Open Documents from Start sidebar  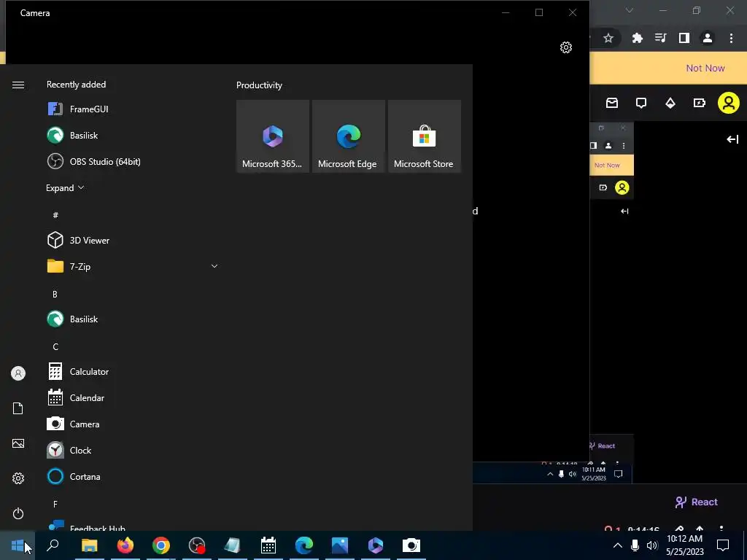coord(18,408)
